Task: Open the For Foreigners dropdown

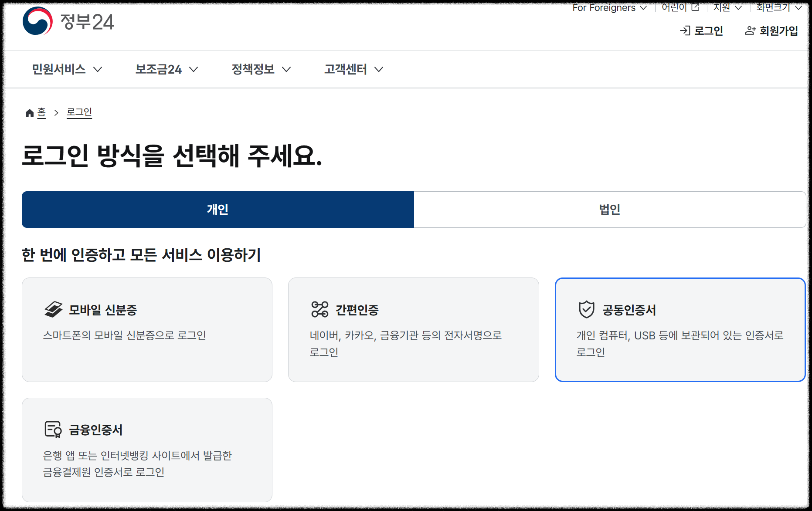Action: pos(609,7)
